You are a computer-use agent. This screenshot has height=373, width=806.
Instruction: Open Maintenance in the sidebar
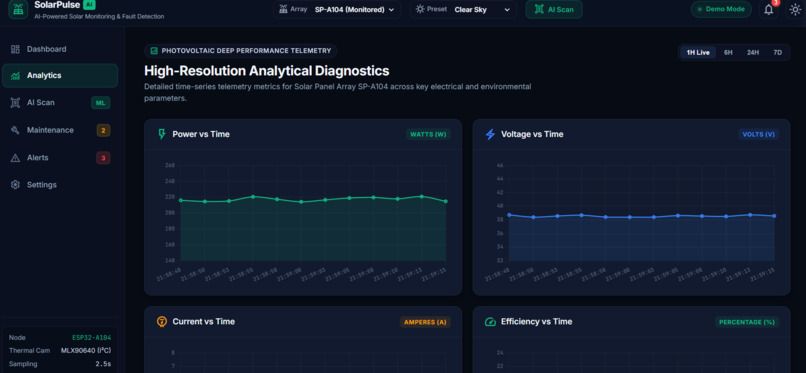60,130
